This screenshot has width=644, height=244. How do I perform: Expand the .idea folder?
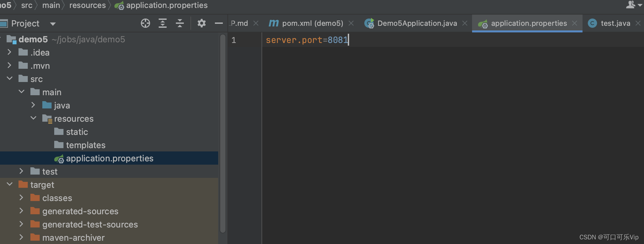9,52
